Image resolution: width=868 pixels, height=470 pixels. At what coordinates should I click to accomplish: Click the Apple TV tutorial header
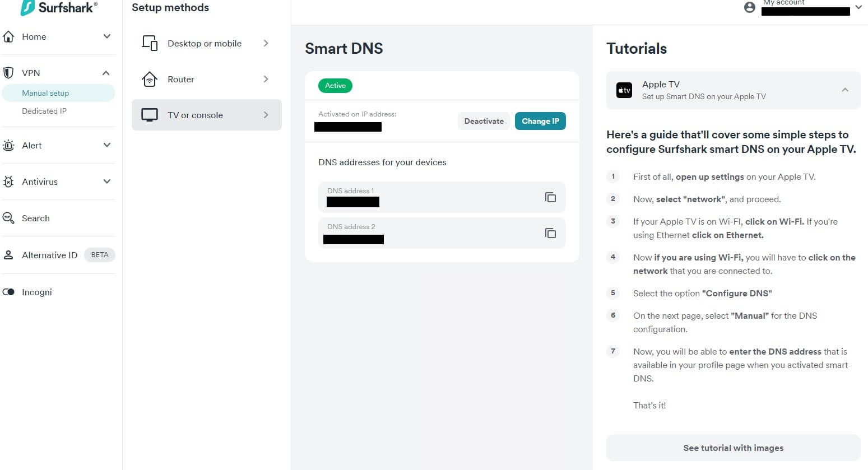pyautogui.click(x=733, y=90)
